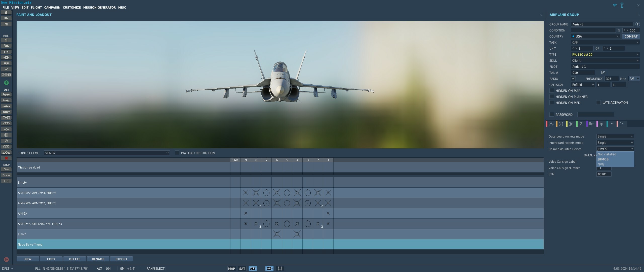Toggle the Payload Restriction checkbox
The height and width of the screenshot is (272, 644).
coord(177,153)
